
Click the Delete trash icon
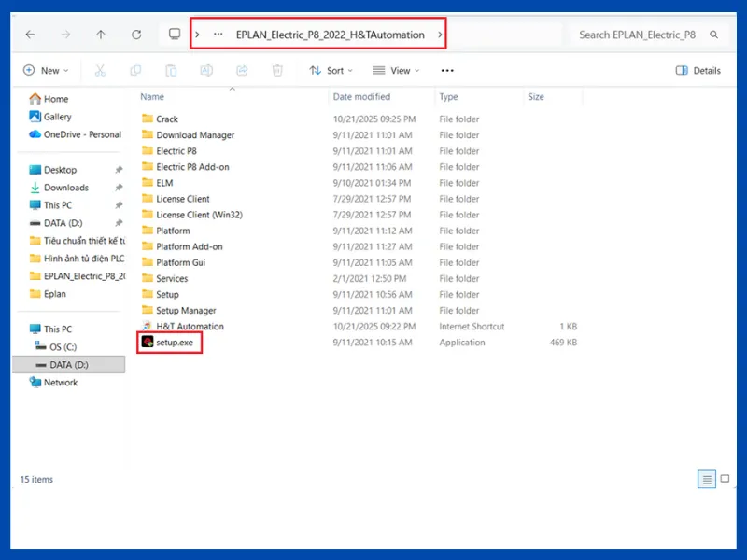(x=277, y=70)
